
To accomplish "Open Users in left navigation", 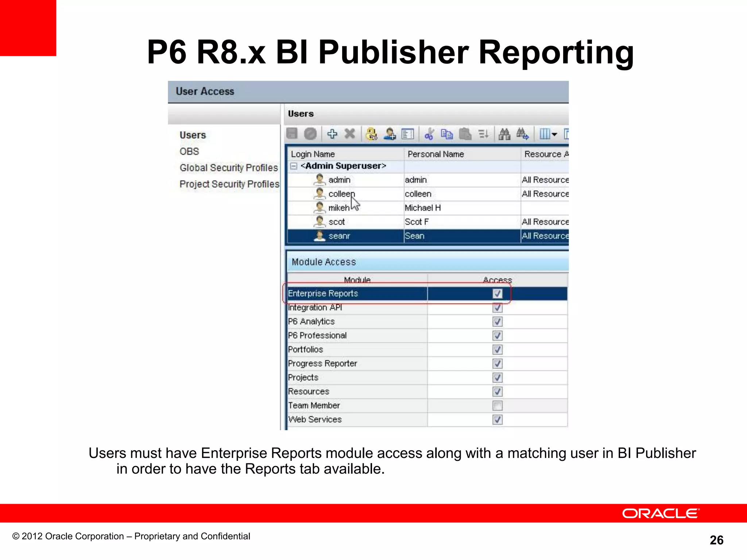I will click(x=193, y=135).
